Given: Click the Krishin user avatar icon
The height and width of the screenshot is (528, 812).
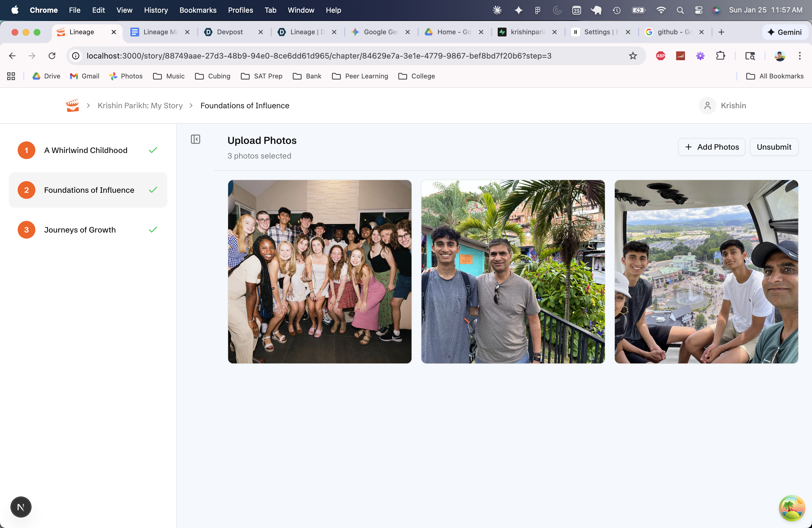Looking at the screenshot, I should pos(707,105).
